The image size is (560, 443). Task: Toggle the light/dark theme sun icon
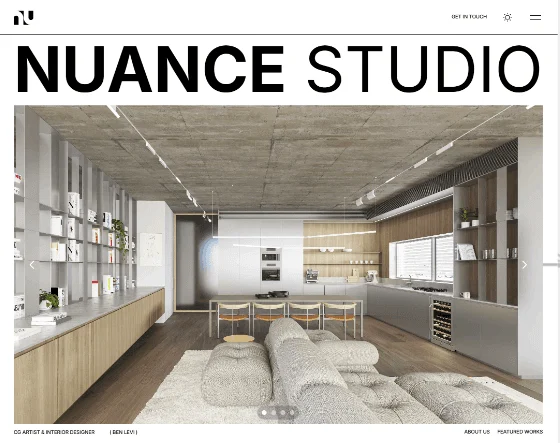tap(507, 17)
